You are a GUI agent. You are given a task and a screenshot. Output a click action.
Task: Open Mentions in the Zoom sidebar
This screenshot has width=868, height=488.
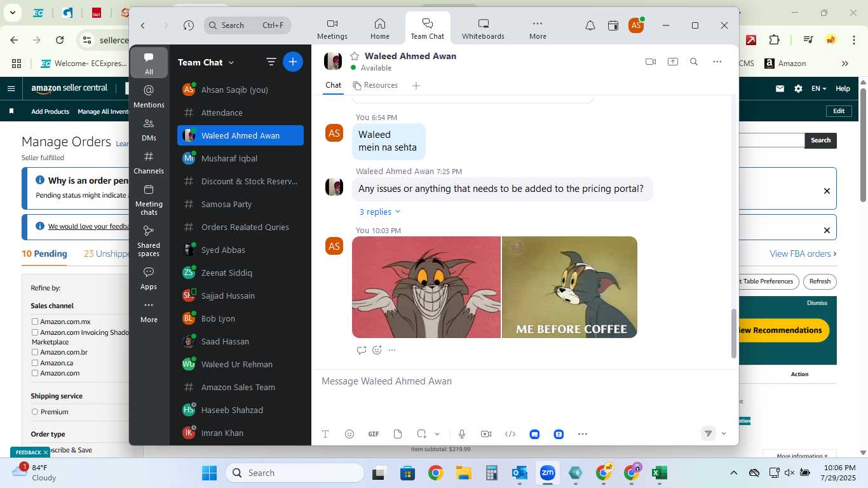149,97
